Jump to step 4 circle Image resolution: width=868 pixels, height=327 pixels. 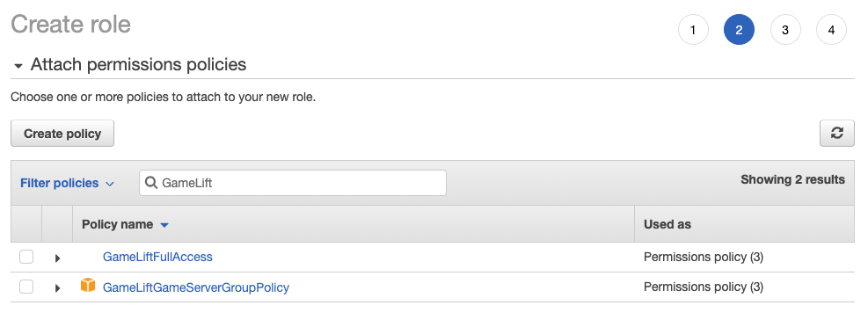831,30
